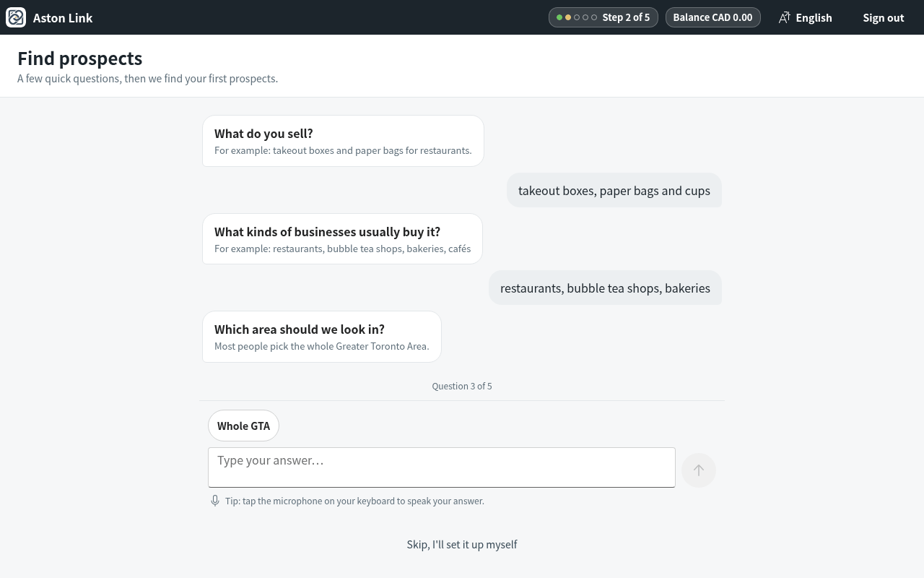
Task: Click the "What do you sell?" question
Action: [x=263, y=133]
